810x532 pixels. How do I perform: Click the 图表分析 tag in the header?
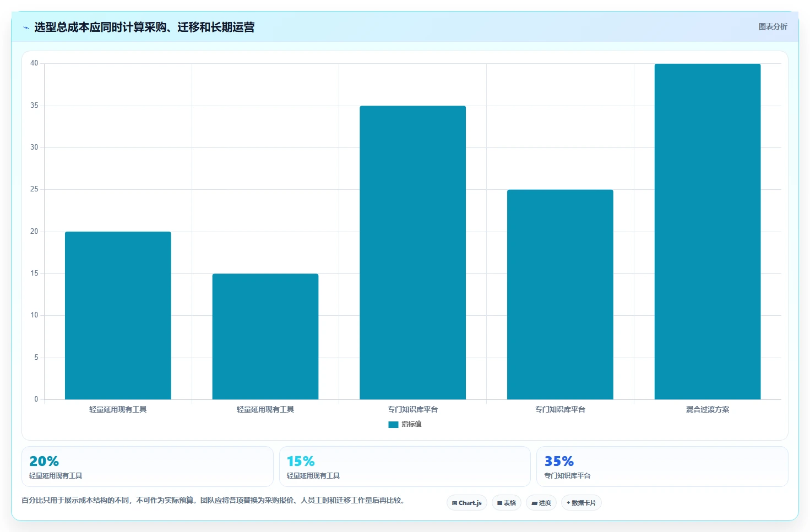click(x=773, y=26)
